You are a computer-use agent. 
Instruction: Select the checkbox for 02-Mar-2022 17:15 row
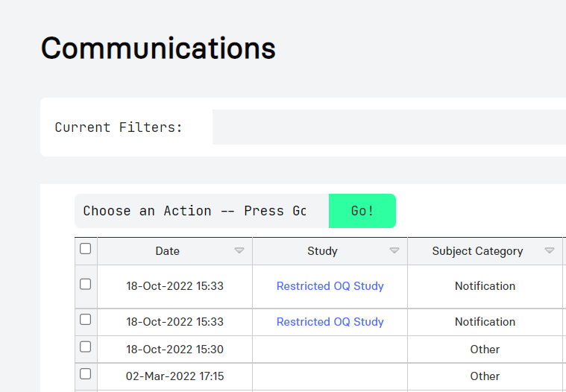85,374
